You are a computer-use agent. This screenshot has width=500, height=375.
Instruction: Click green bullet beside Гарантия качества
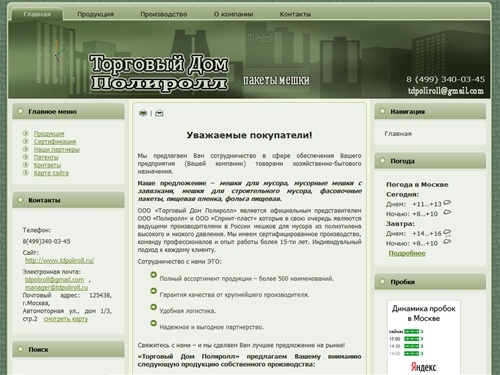[153, 291]
